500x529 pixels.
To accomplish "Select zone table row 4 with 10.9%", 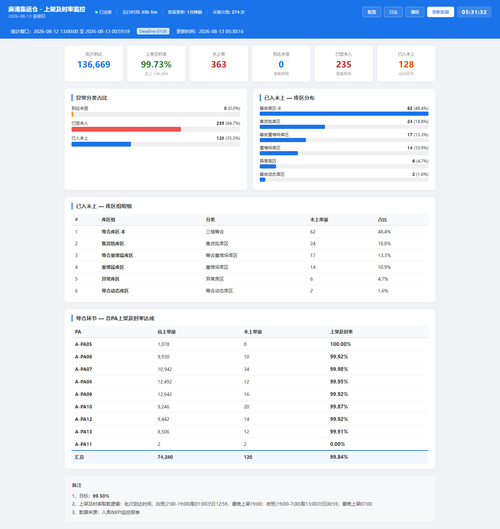I will (250, 267).
